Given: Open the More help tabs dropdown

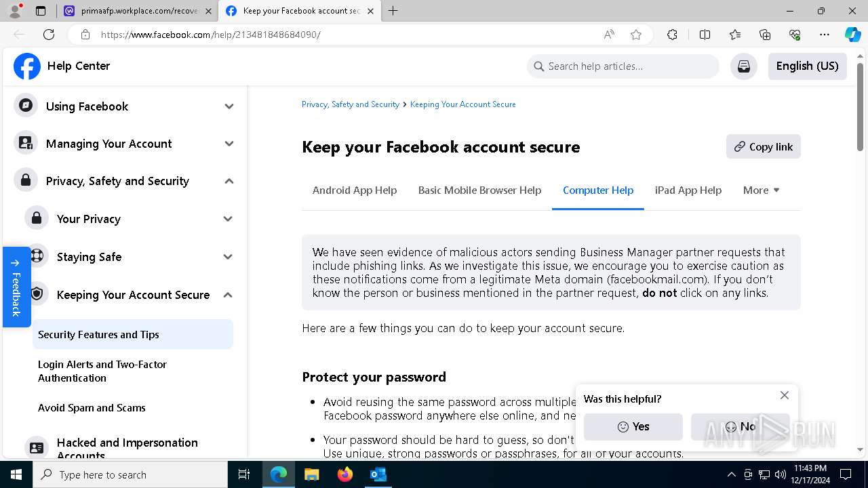Looking at the screenshot, I should click(x=762, y=190).
